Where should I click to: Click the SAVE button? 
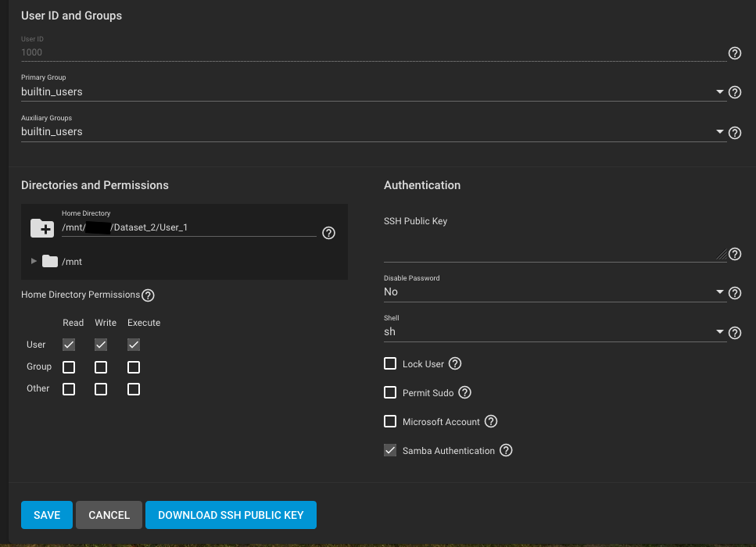pyautogui.click(x=47, y=515)
